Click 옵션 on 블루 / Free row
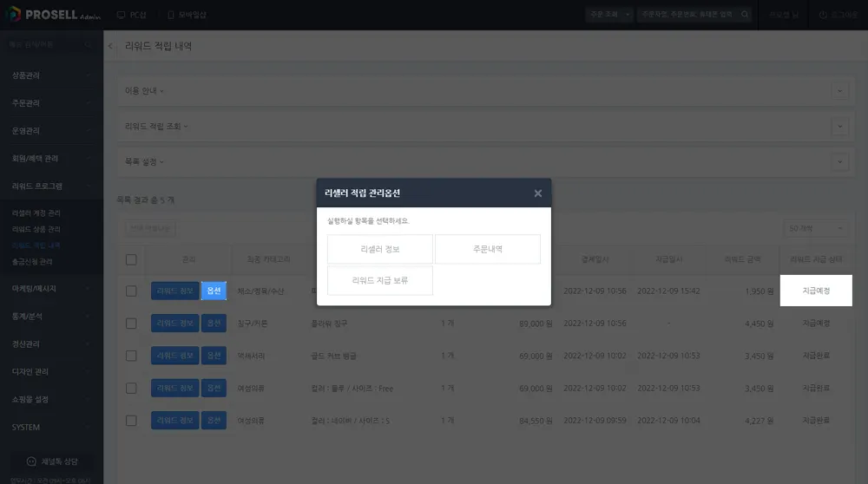Screen dimensions: 868x484 point(214,388)
